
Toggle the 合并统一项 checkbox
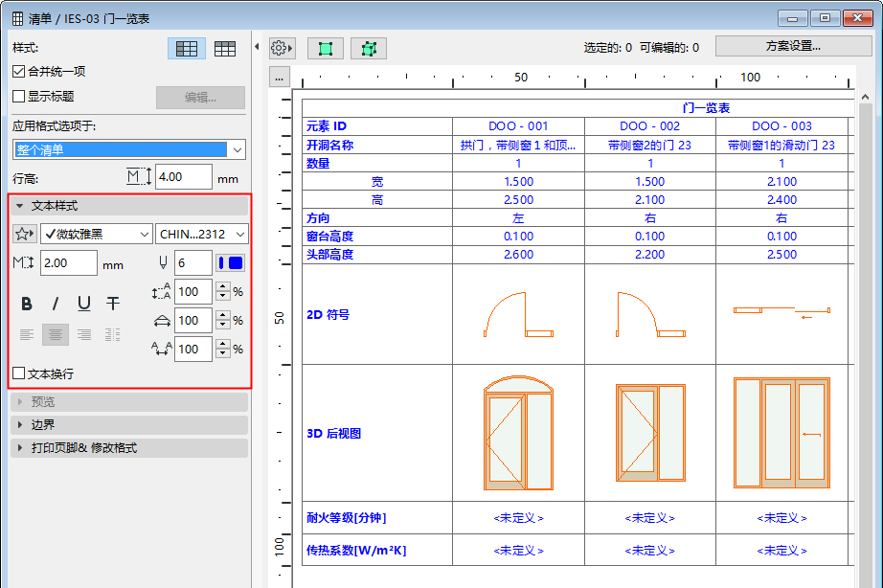[18, 72]
